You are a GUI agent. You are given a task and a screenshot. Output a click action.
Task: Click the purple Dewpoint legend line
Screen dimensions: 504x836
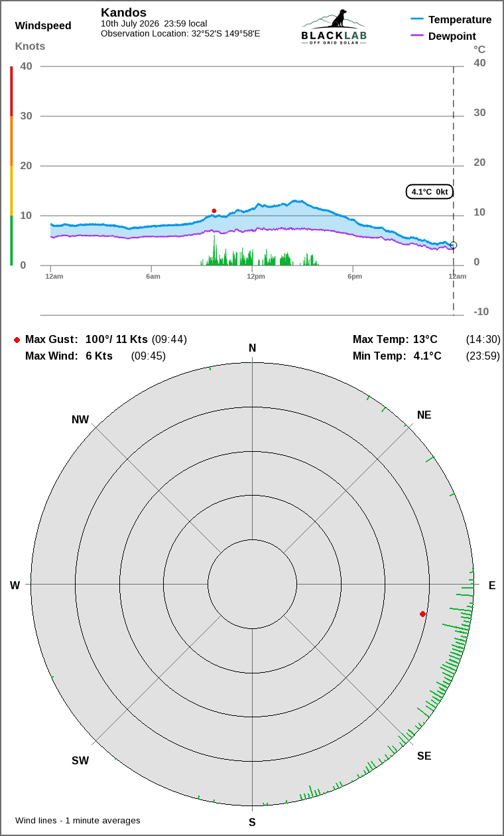(417, 36)
